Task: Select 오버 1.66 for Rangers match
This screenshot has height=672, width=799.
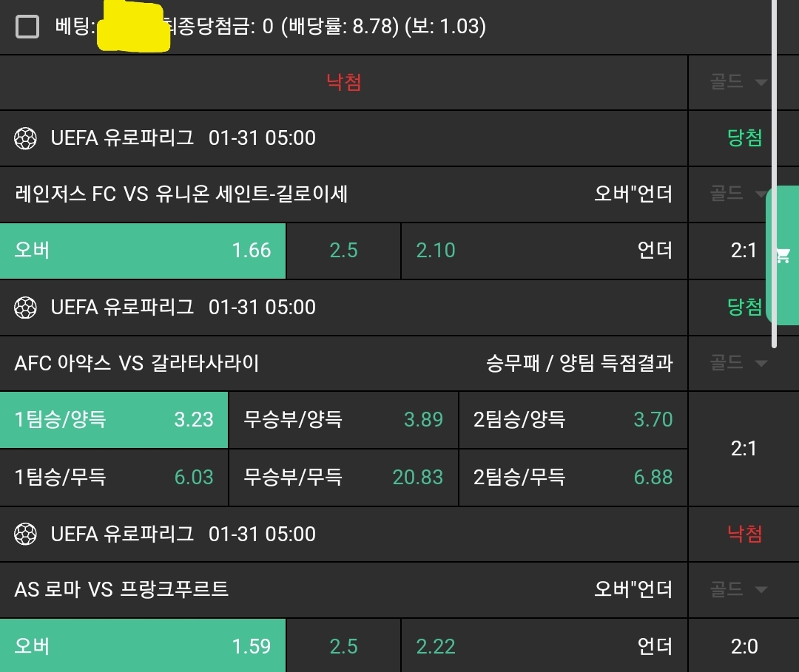Action: coord(143,251)
